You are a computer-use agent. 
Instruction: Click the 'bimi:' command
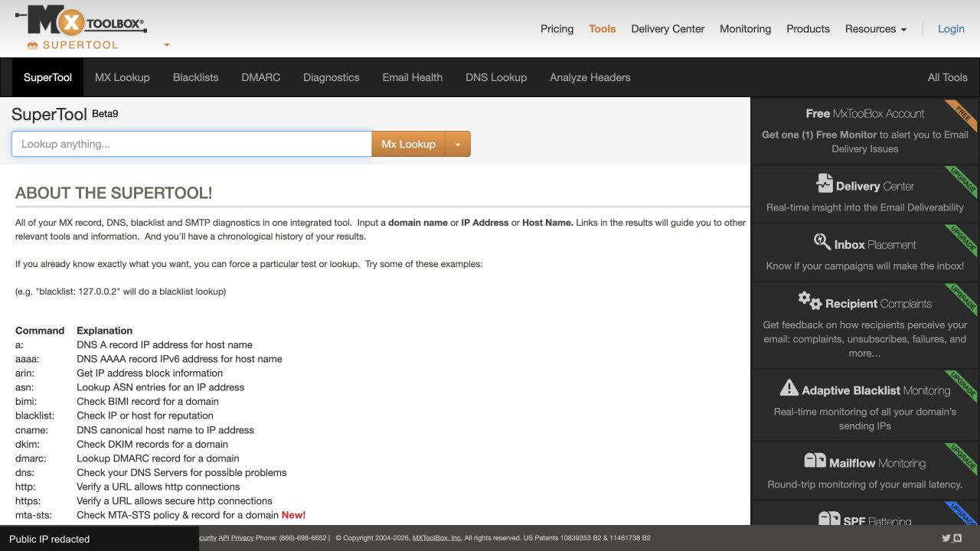tap(26, 402)
